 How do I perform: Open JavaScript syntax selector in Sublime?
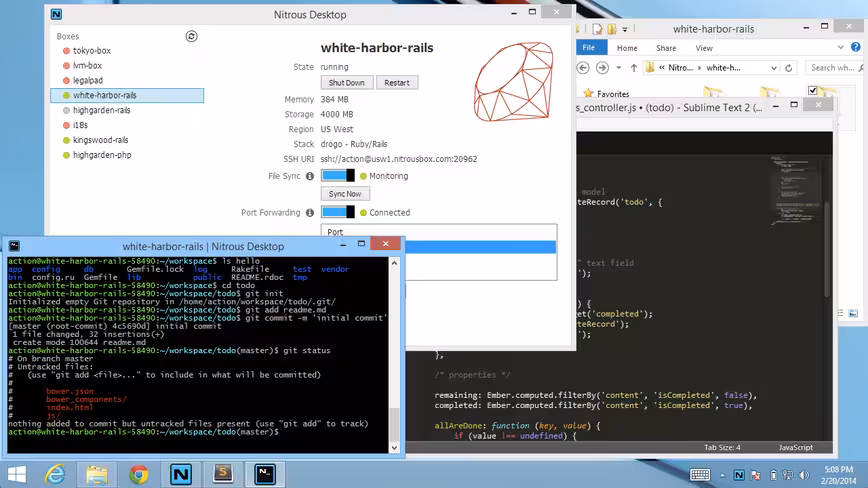pyautogui.click(x=795, y=447)
